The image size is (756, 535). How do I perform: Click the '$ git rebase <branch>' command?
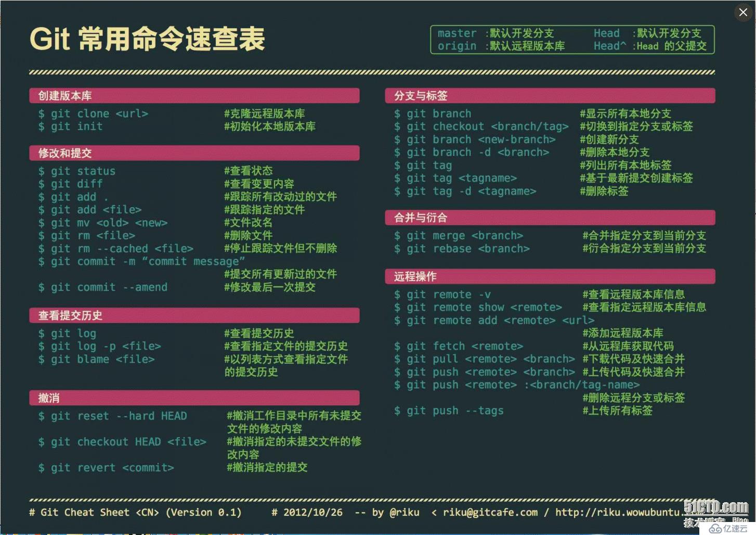click(462, 249)
